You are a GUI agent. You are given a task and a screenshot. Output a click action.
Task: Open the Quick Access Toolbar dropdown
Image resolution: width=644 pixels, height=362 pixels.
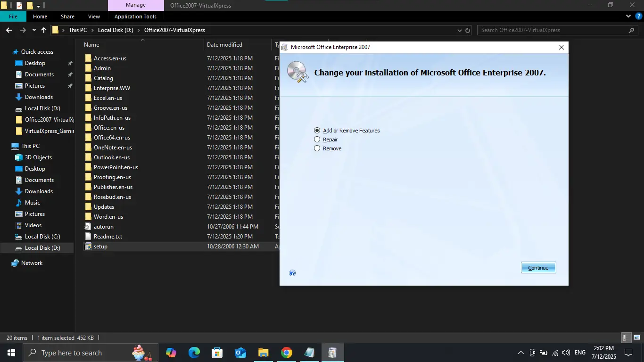pos(39,6)
